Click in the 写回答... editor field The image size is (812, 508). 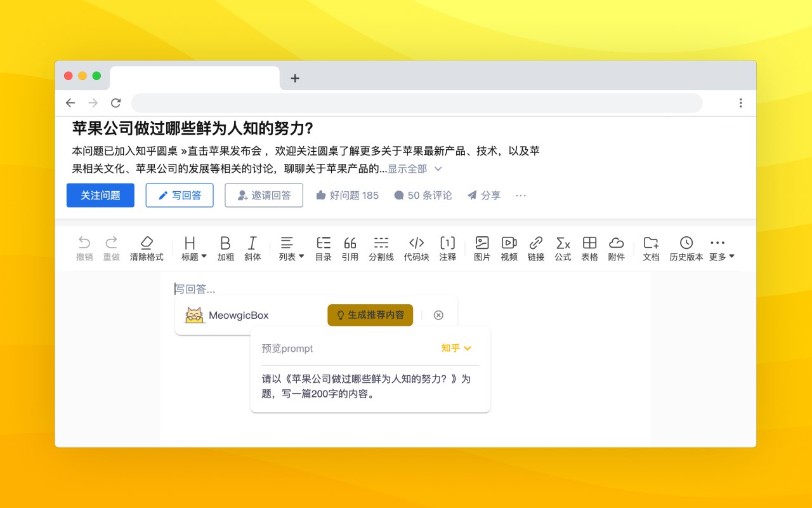coord(405,289)
